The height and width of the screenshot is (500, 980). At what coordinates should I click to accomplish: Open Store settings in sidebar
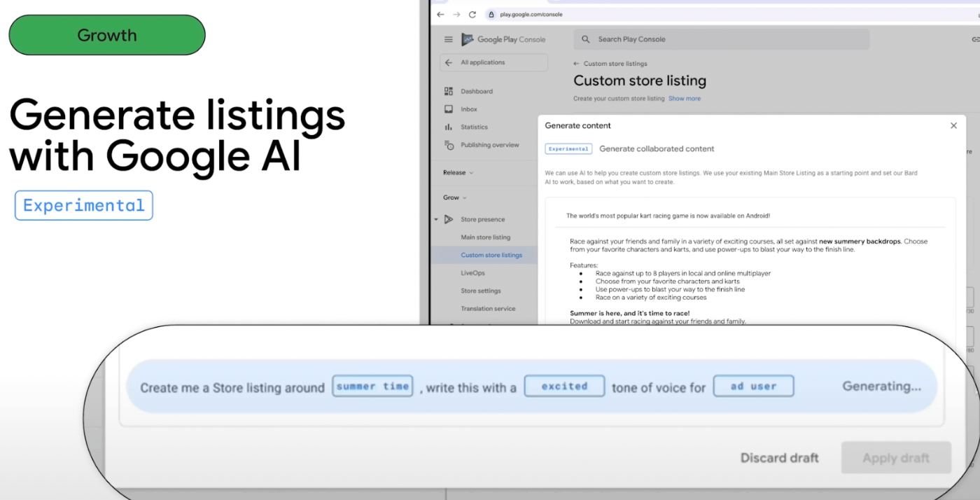pos(480,291)
